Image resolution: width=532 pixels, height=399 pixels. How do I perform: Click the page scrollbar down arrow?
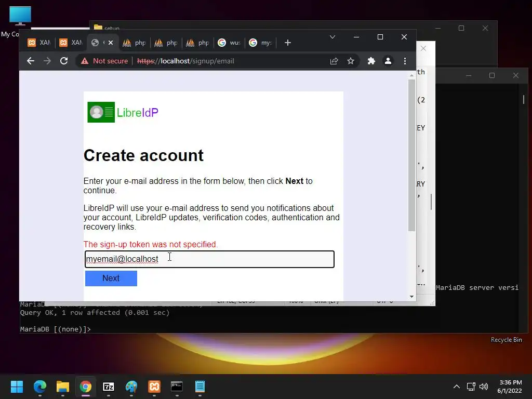411,297
